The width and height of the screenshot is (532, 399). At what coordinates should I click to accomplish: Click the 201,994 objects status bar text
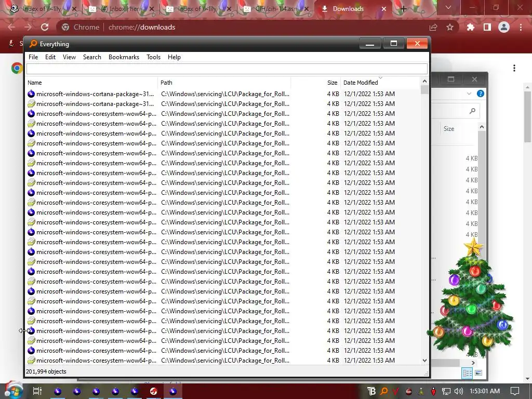(46, 371)
